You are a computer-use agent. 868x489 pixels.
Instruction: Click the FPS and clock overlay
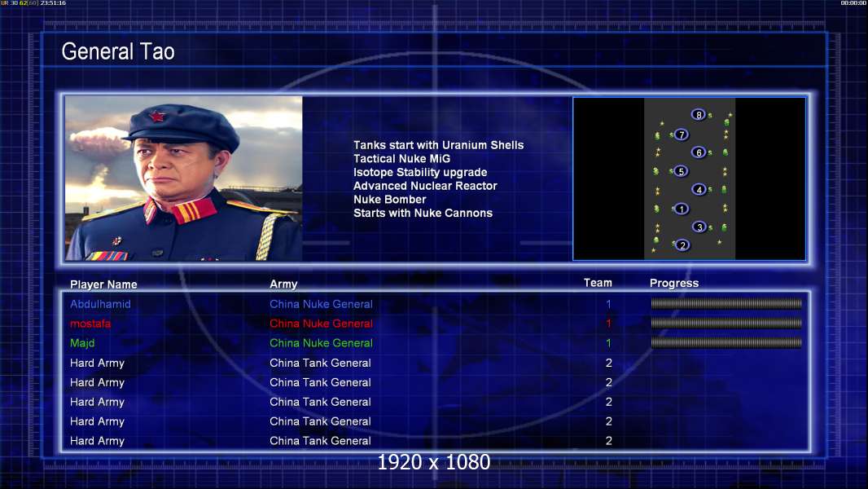pos(33,2)
